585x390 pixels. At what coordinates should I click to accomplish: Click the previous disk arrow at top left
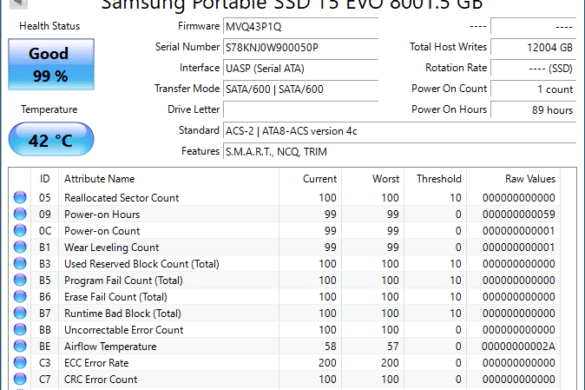18,4
